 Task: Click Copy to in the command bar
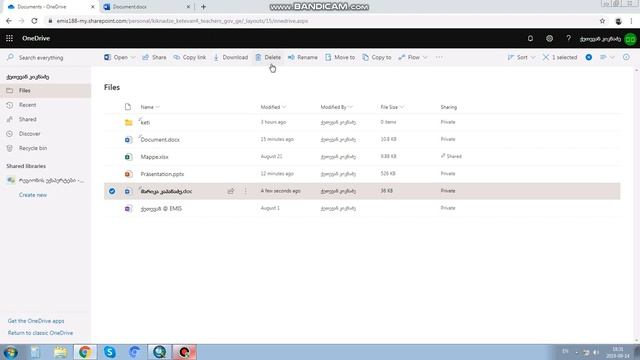(377, 58)
